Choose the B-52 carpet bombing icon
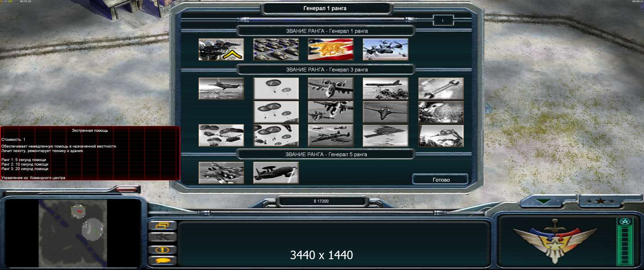 (x=386, y=89)
